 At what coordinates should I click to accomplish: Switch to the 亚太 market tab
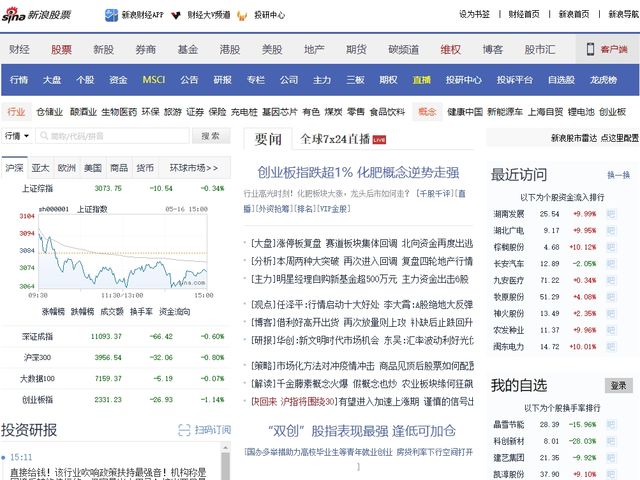(40, 168)
